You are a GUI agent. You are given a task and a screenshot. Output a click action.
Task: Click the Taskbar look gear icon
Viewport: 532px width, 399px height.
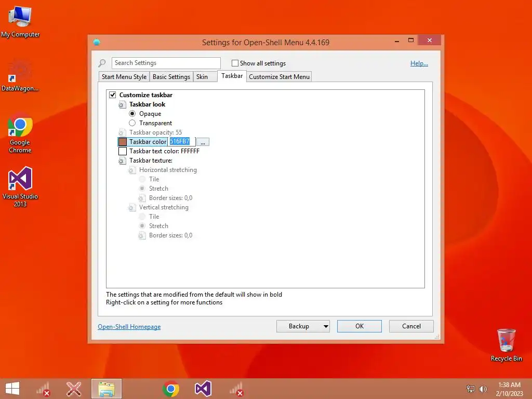(x=122, y=104)
